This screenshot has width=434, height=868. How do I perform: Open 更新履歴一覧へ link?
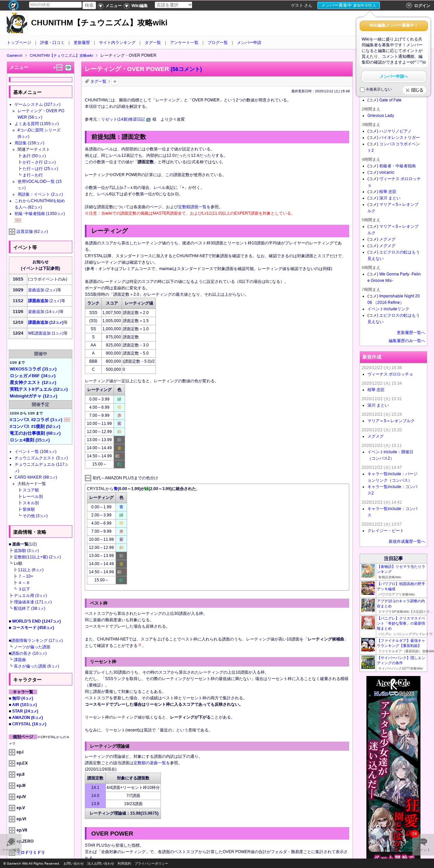point(411,333)
